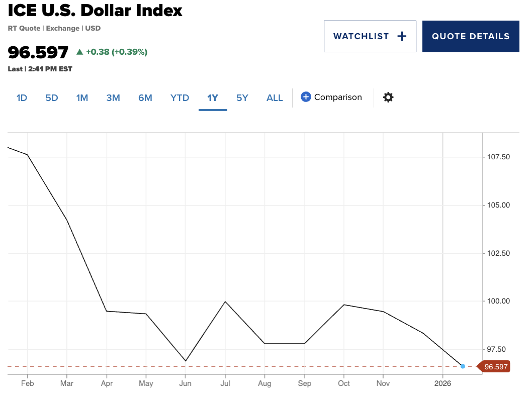The height and width of the screenshot is (402, 532).
Task: Switch to the 6M time range
Action: 145,98
